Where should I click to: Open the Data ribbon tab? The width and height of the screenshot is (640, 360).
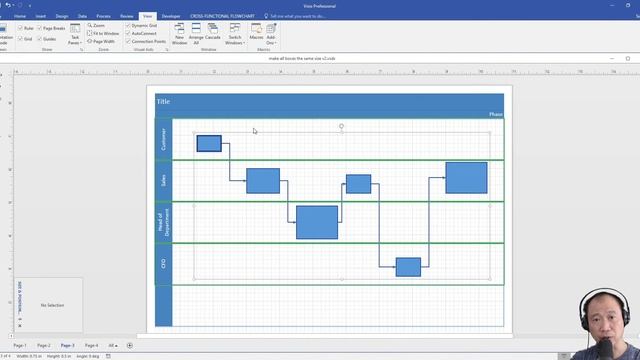click(x=82, y=16)
